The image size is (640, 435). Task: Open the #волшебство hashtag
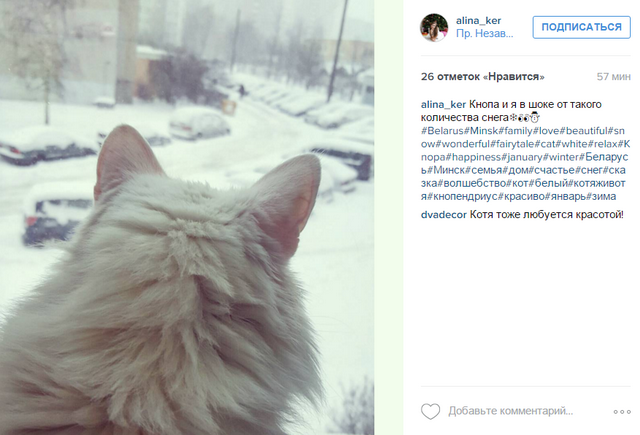tap(472, 183)
